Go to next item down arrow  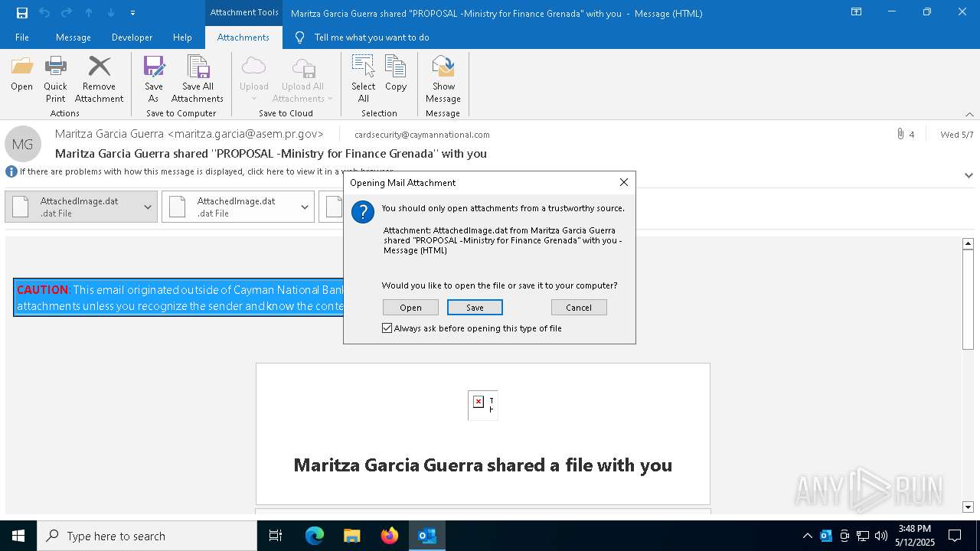click(x=111, y=12)
